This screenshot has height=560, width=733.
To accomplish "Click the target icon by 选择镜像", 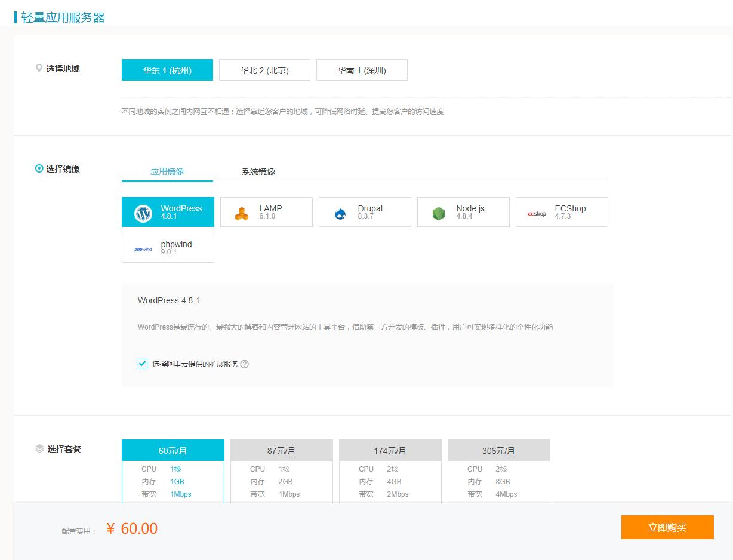I will point(39,169).
